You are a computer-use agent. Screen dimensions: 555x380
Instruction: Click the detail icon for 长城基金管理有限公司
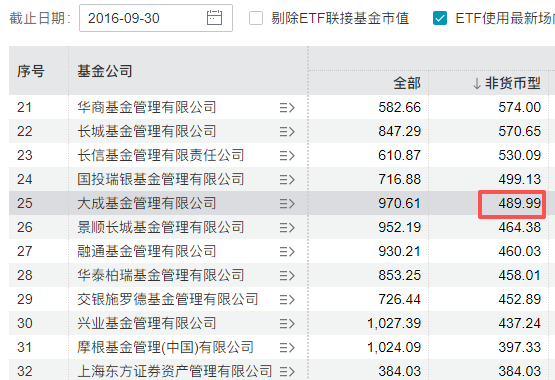[287, 132]
